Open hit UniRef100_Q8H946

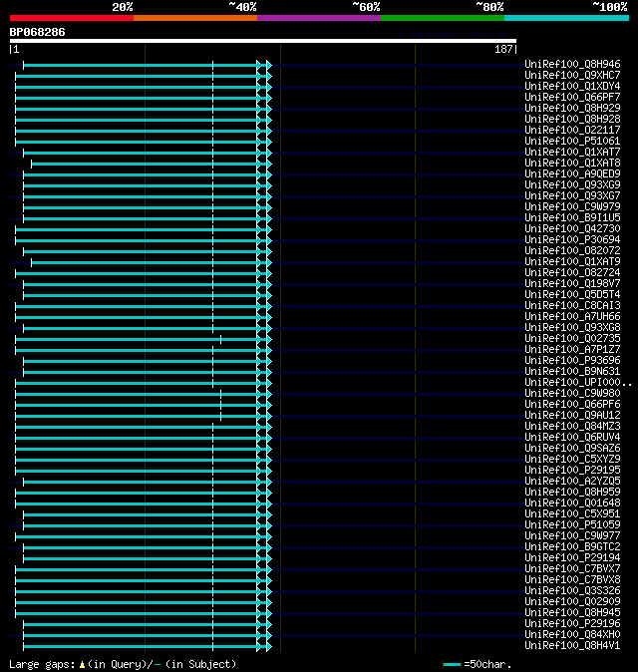(x=572, y=64)
